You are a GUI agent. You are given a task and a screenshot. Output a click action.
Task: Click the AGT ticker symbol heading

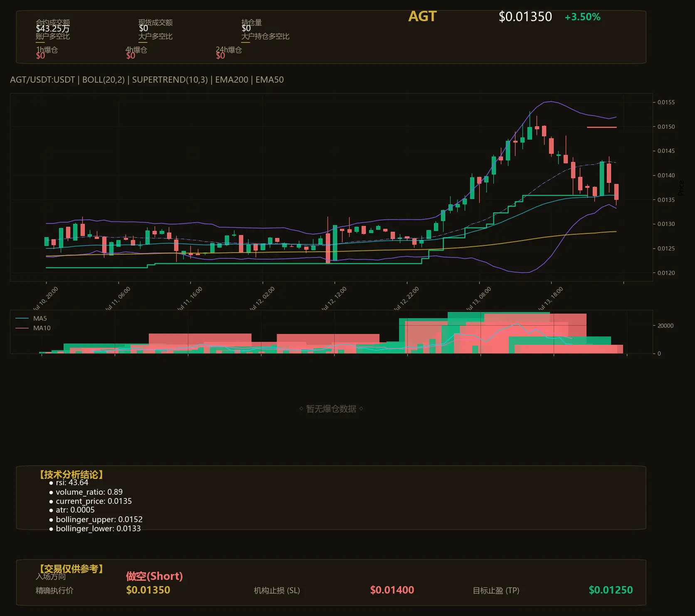(x=422, y=16)
